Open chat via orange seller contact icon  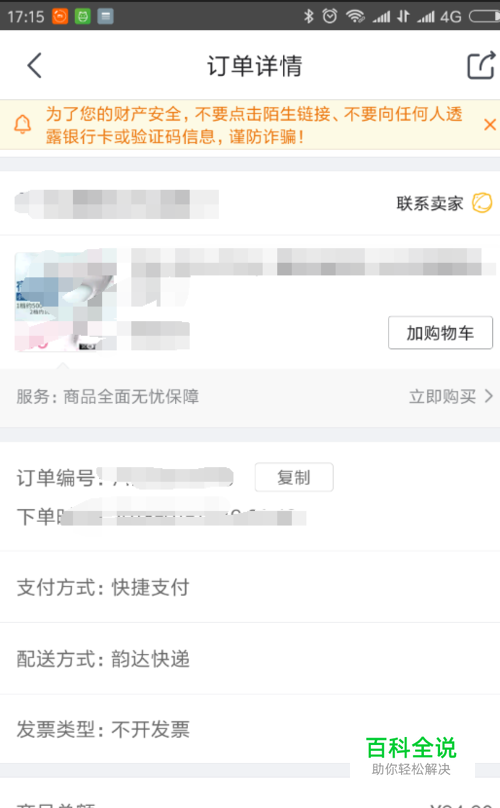point(482,203)
